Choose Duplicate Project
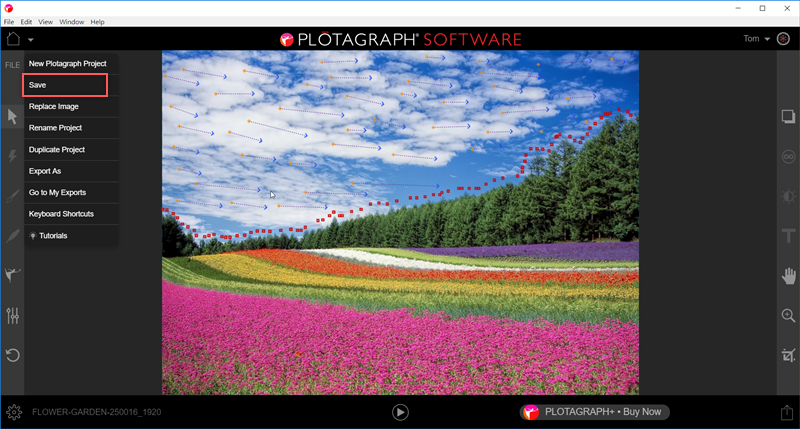The width and height of the screenshot is (800, 429). [71, 149]
